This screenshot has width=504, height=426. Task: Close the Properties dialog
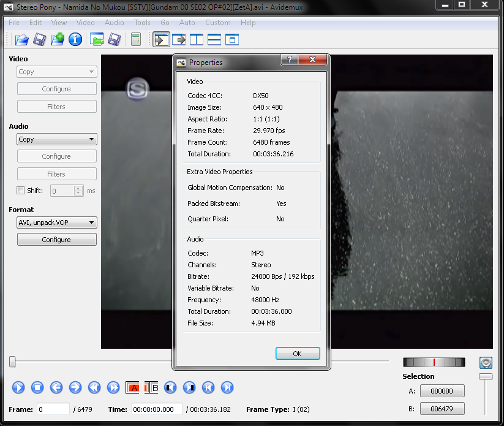[x=312, y=59]
